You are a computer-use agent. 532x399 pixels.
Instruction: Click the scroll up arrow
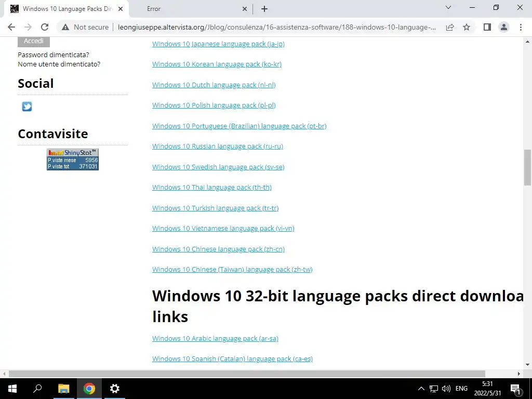pos(527,42)
